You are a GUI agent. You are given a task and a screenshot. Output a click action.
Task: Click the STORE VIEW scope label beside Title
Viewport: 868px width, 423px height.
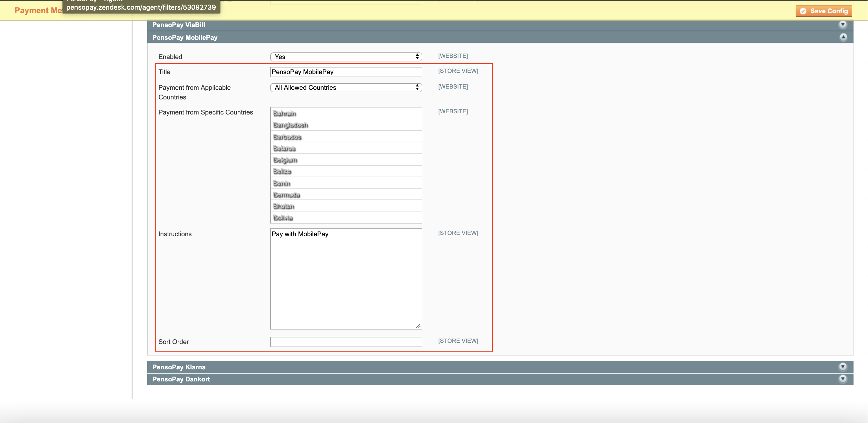[458, 71]
